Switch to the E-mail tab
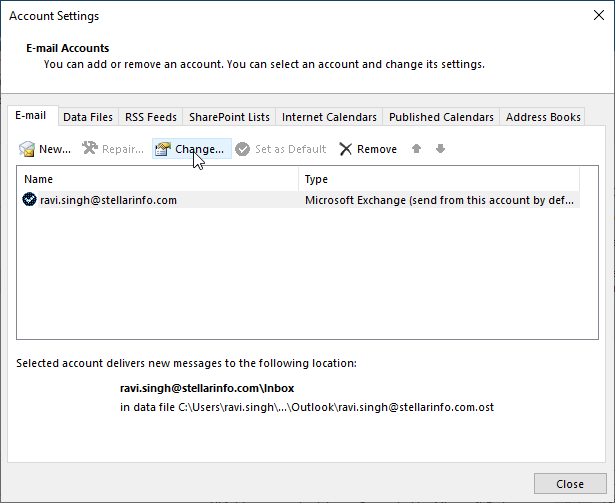This screenshot has height=503, width=615. pos(31,115)
